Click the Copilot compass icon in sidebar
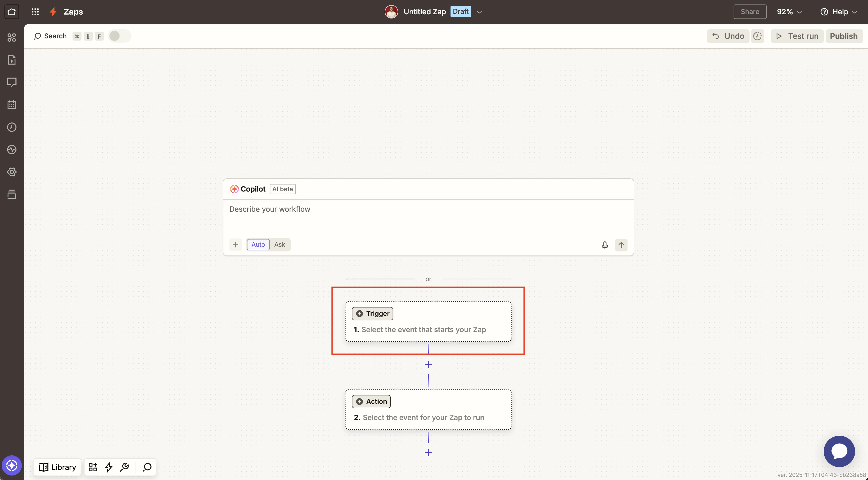868x480 pixels. click(x=12, y=466)
